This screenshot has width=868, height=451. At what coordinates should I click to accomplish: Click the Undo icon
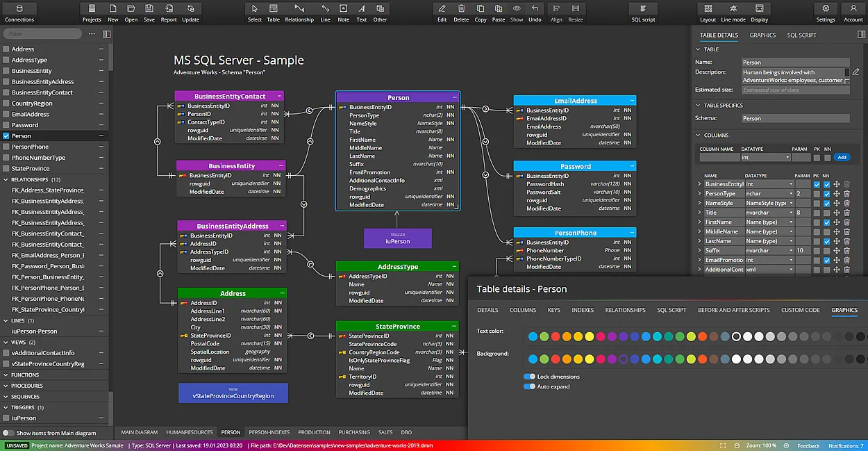coord(535,10)
